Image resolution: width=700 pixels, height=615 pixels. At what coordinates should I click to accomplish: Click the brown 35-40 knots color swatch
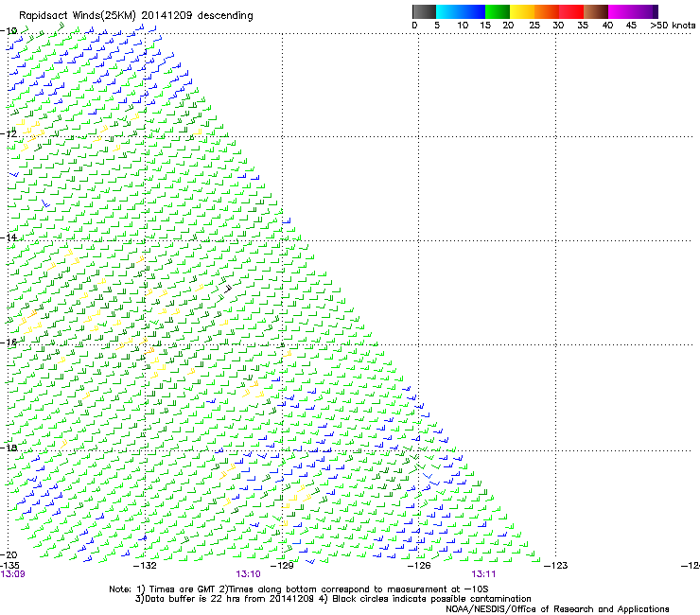[596, 11]
